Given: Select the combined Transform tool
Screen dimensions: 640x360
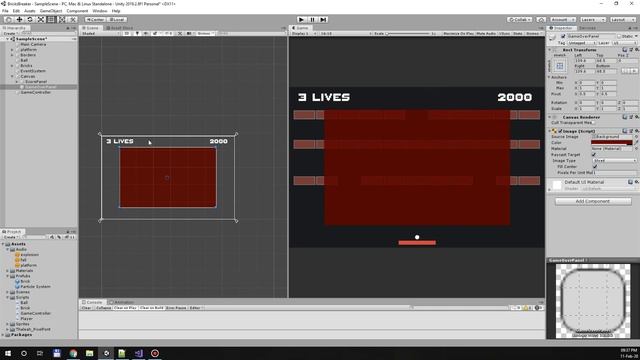Looking at the screenshot, I should pyautogui.click(x=62, y=20).
